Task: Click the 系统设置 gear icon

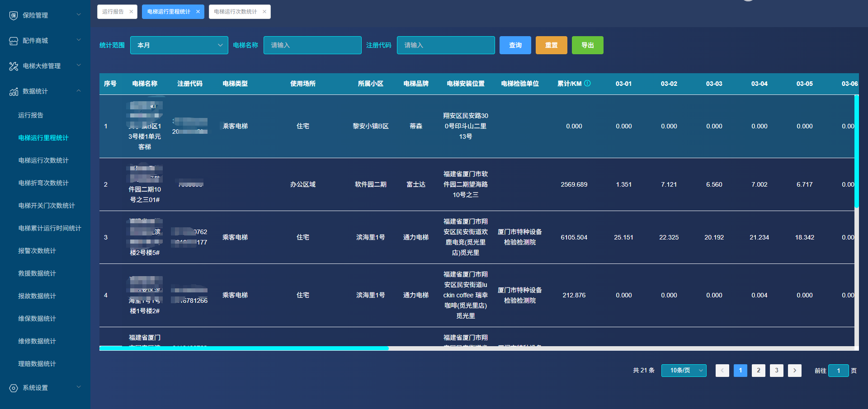Action: 14,388
